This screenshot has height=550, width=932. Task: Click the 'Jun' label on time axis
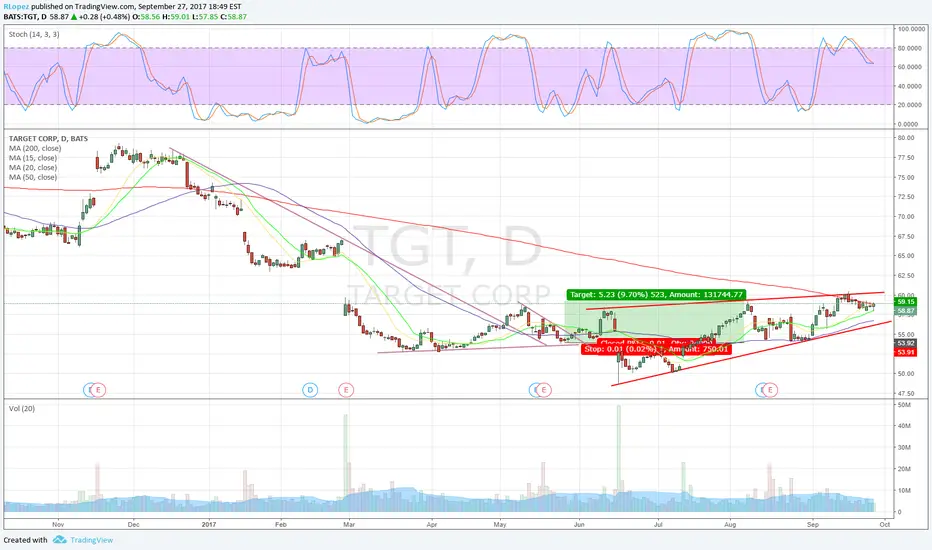coord(579,524)
